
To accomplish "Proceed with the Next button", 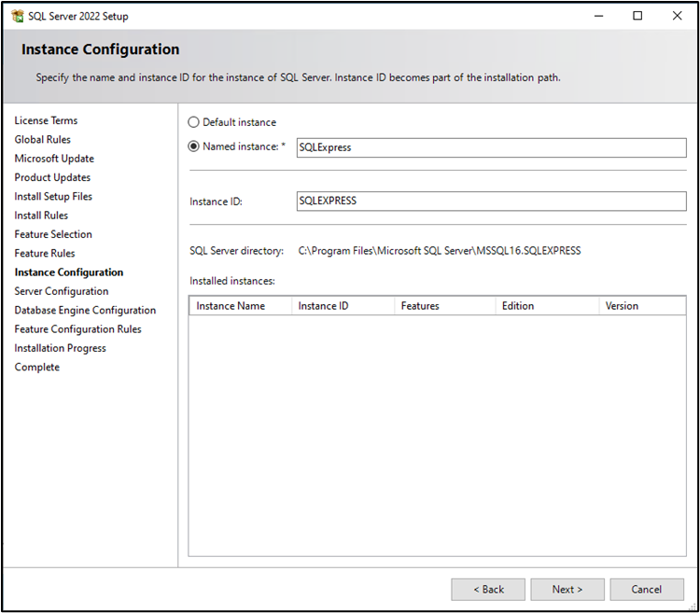I will (567, 590).
